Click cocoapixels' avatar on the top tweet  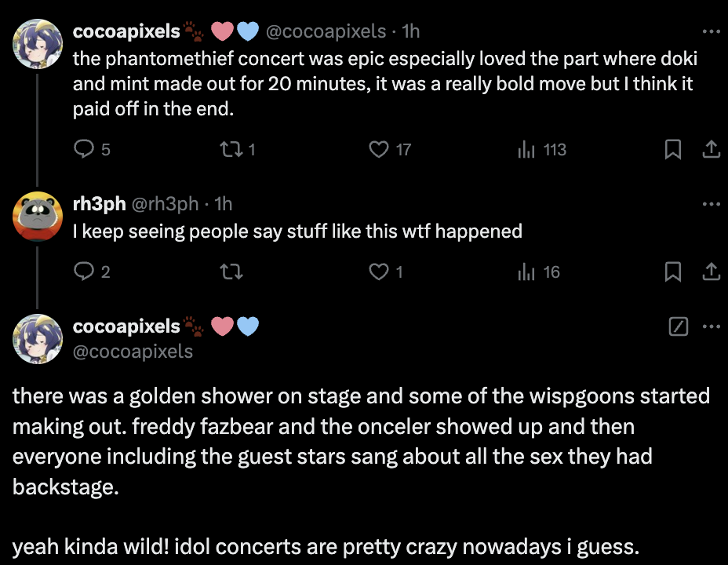coord(38,43)
